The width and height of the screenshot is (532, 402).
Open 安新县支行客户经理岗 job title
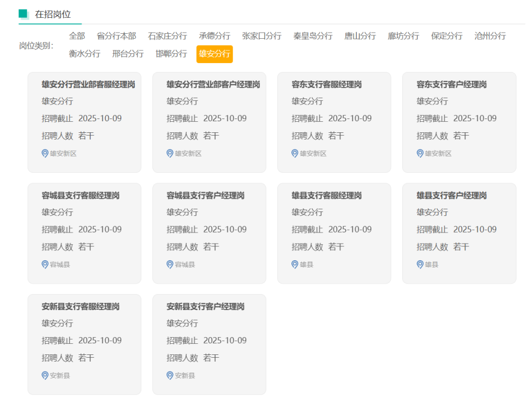coord(205,307)
